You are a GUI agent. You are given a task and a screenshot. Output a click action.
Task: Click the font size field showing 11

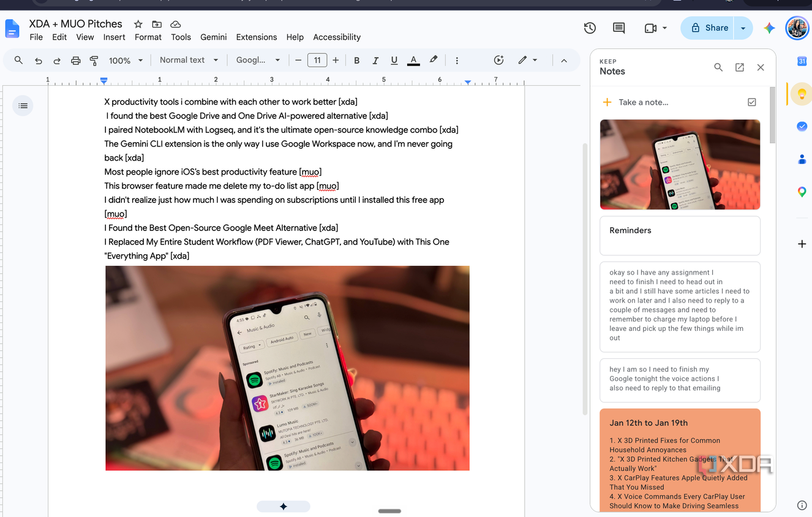point(317,61)
